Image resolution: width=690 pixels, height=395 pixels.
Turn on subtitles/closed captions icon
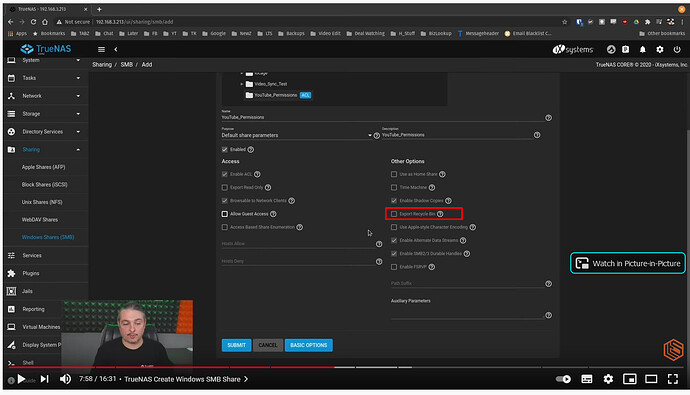tap(587, 379)
